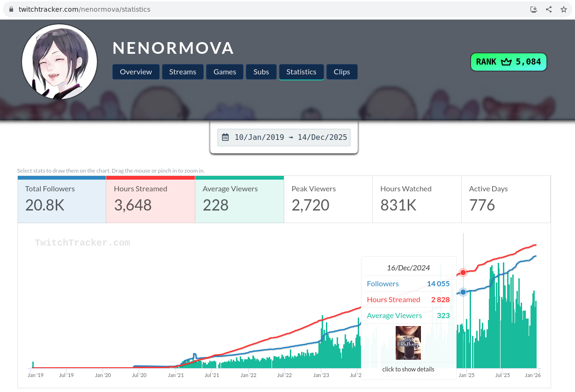Click the Average Viewers value 323 in tooltip
Image resolution: width=575 pixels, height=392 pixels.
click(x=443, y=315)
